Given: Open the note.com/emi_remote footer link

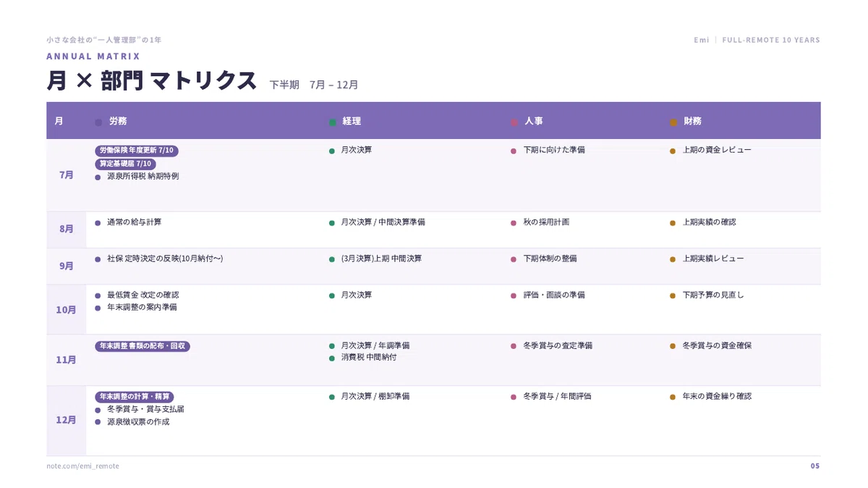Looking at the screenshot, I should (82, 466).
